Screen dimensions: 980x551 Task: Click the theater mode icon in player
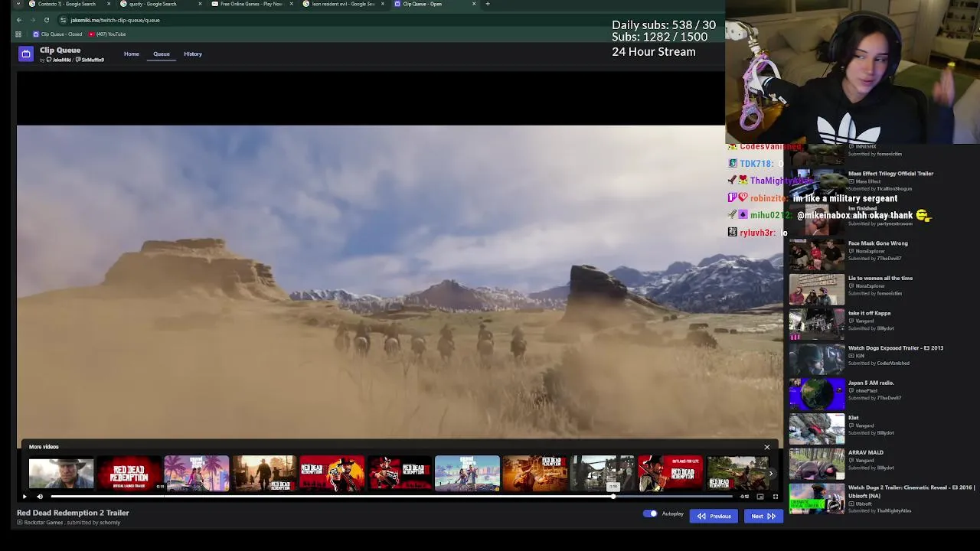[759, 497]
